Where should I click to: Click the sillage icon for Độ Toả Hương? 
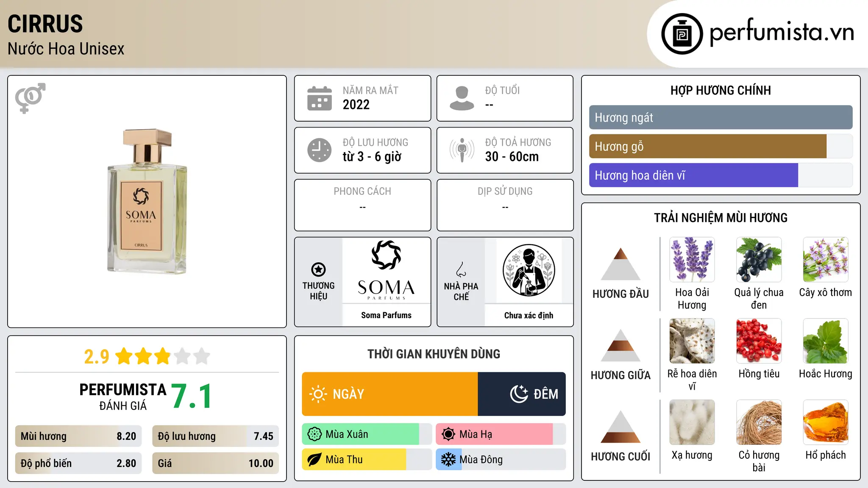pos(462,150)
